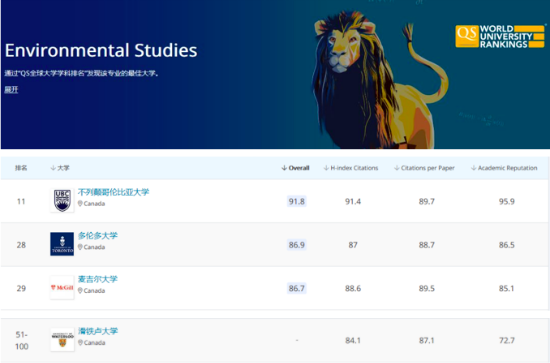Open the University of Waterloo logo
550x363 pixels.
click(62, 340)
